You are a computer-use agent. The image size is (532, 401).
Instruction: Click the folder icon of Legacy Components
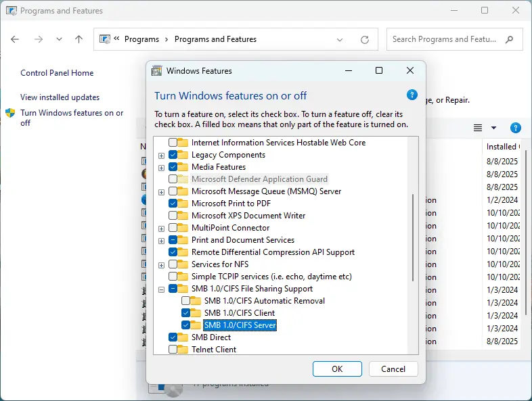click(183, 155)
